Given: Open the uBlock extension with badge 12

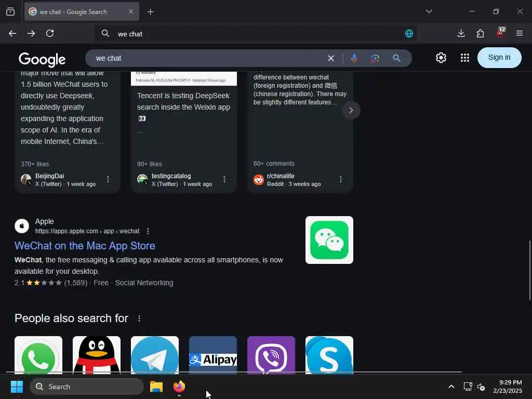Looking at the screenshot, I should (x=500, y=33).
